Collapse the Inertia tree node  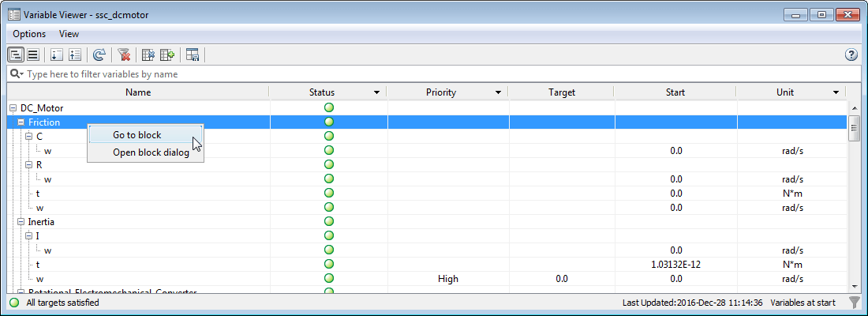tap(21, 222)
